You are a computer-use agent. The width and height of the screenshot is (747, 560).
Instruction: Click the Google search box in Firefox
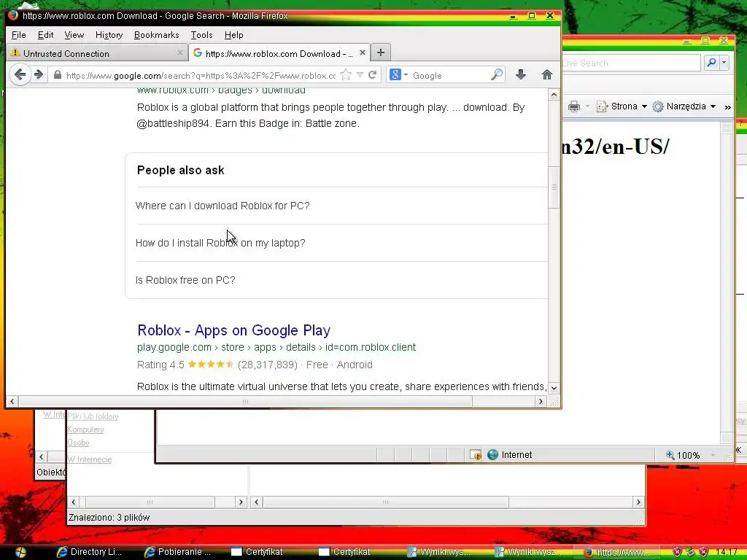point(450,75)
